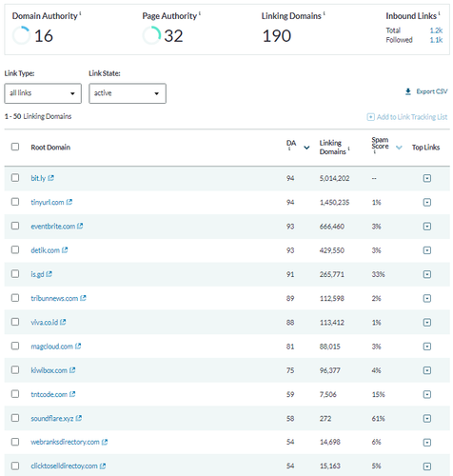Sort by DA using the column arrow
Viewport: 453px width, 476px height.
pos(306,148)
